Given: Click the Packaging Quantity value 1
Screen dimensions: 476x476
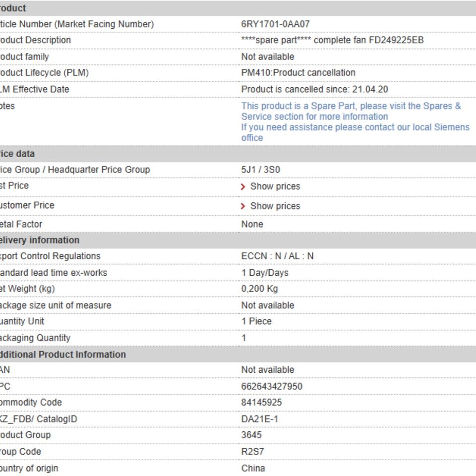Looking at the screenshot, I should [244, 338].
